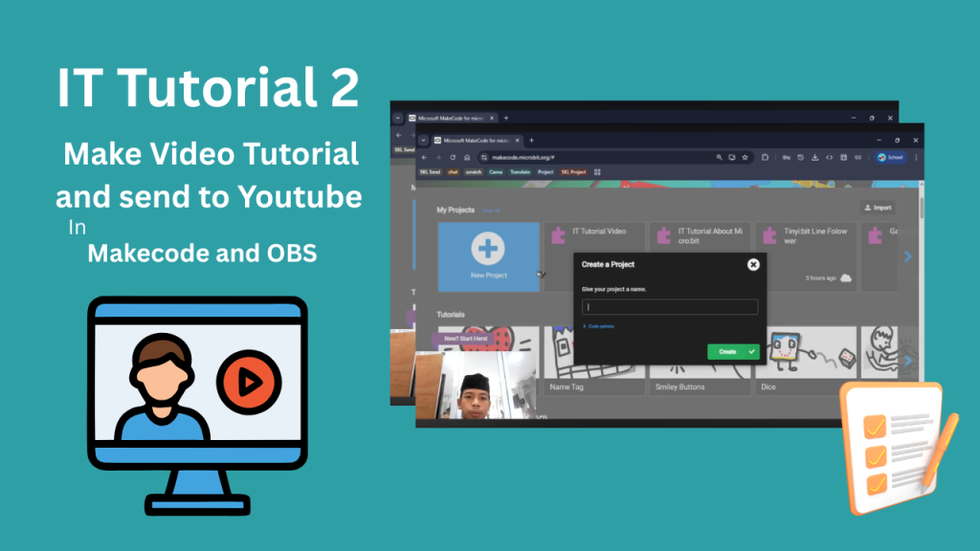
Task: Click the project name text field
Action: [x=670, y=307]
